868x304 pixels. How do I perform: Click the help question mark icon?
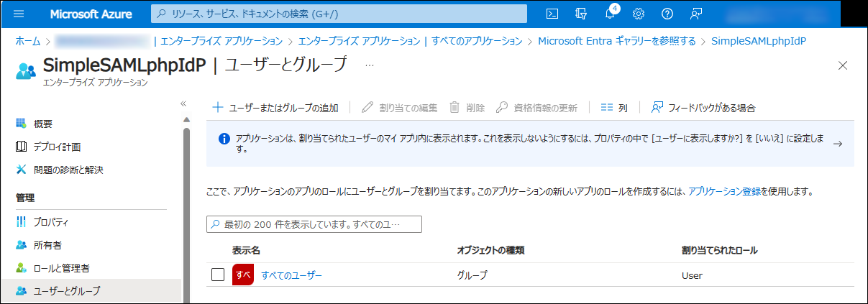667,14
